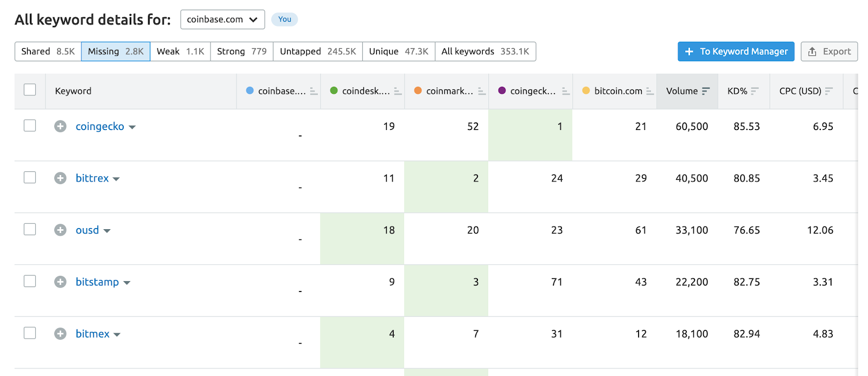
Task: Sort by CPC (USD) column icon
Action: (828, 91)
